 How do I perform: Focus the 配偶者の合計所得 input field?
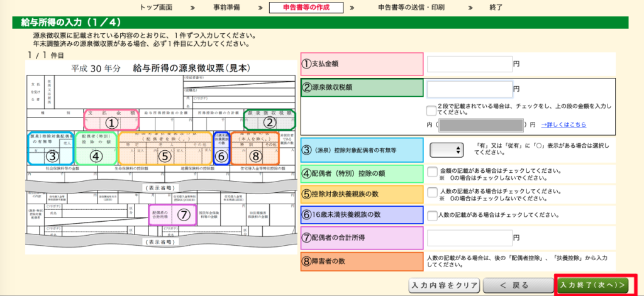coord(469,238)
